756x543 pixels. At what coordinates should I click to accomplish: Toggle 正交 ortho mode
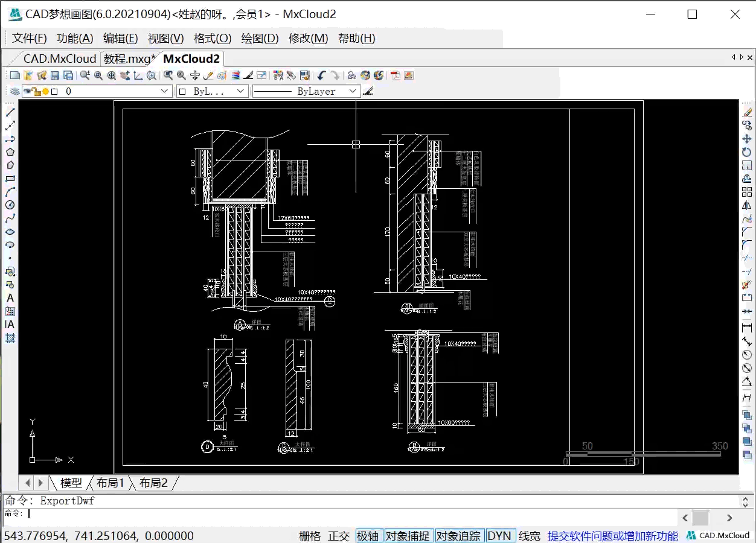pos(339,536)
